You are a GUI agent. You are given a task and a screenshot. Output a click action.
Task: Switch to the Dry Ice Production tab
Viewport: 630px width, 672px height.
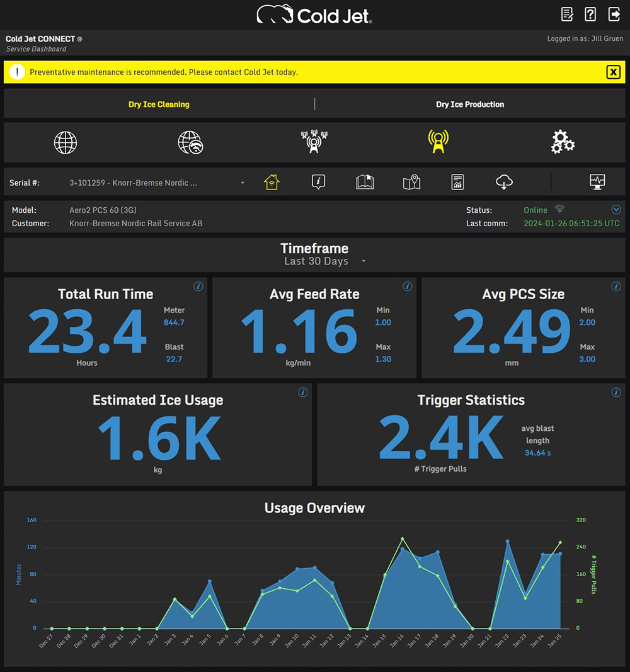(470, 104)
